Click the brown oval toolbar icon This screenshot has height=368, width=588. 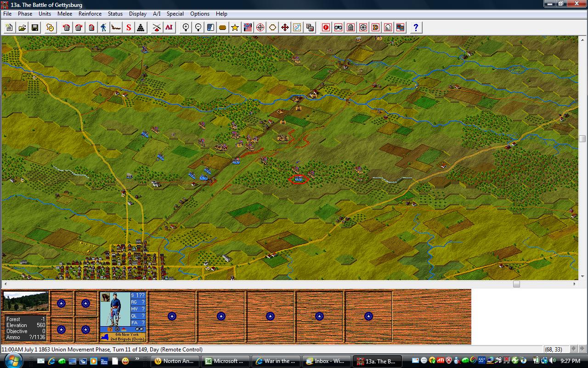[223, 28]
